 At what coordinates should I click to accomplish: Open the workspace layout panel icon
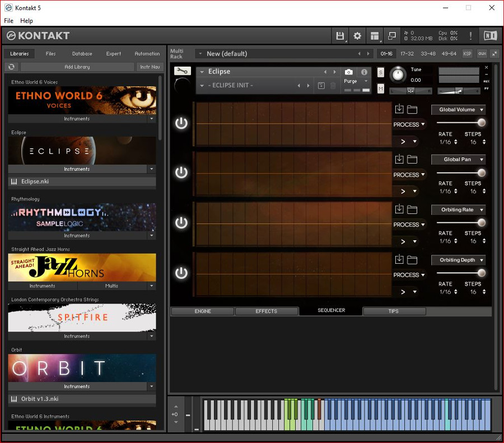[375, 36]
